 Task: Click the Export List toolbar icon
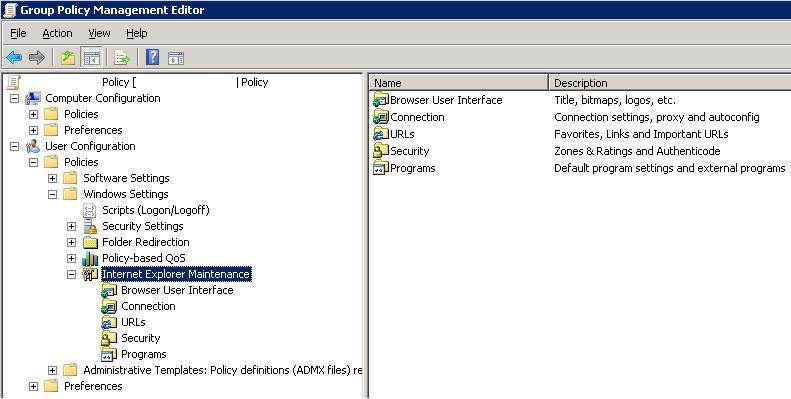tap(122, 58)
